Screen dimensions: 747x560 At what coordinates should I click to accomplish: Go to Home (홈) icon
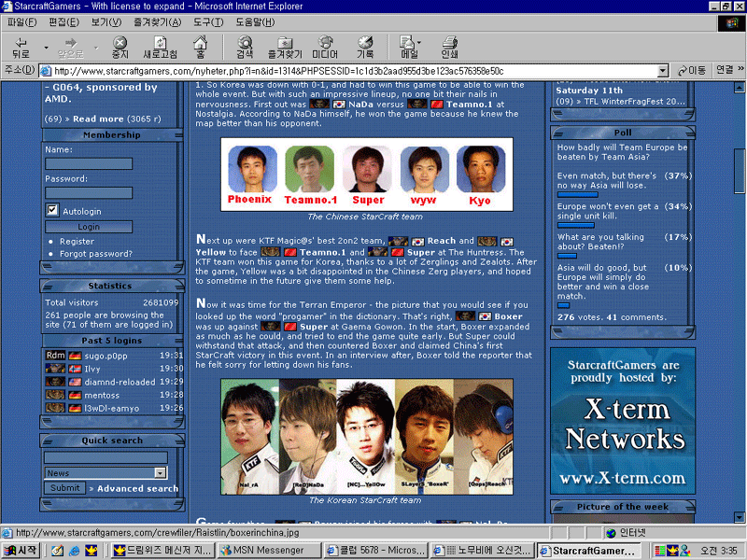pyautogui.click(x=200, y=48)
